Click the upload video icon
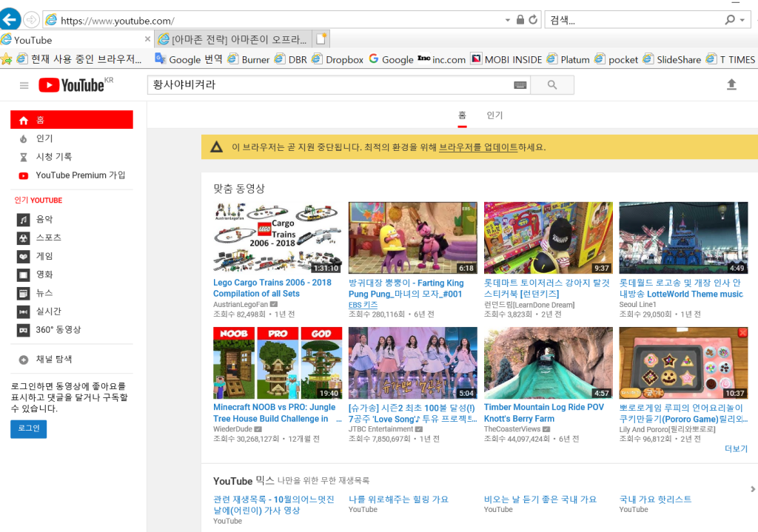The width and height of the screenshot is (758, 532). pos(731,85)
